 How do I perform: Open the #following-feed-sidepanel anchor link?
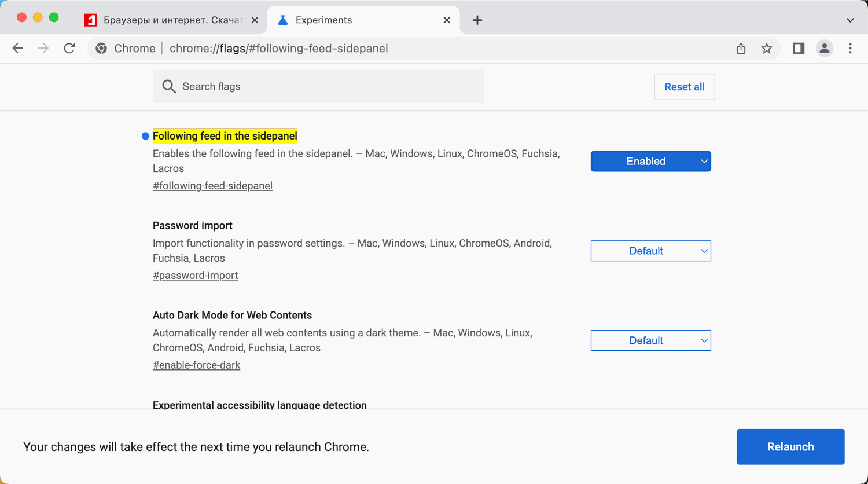(212, 186)
